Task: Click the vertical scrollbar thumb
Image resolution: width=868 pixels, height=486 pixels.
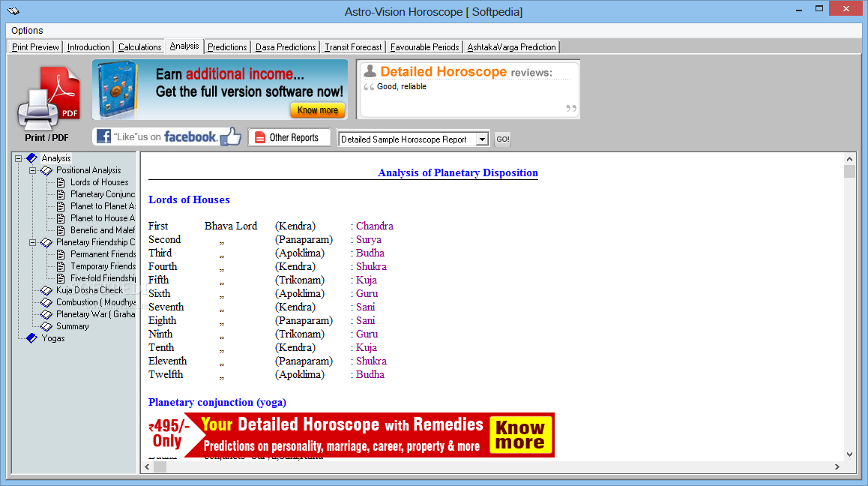Action: coord(849,171)
